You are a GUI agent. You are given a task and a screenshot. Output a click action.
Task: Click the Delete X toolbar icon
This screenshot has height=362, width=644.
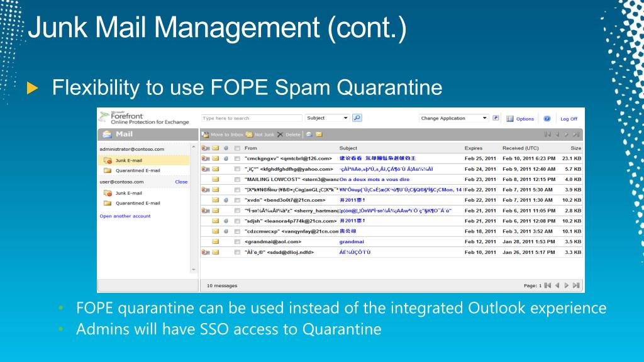tap(280, 134)
